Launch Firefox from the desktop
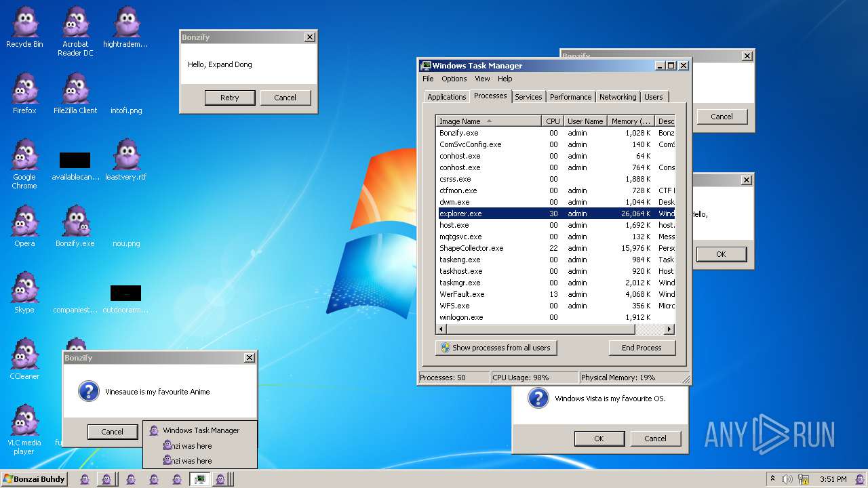The width and height of the screenshot is (868, 488). point(24,94)
